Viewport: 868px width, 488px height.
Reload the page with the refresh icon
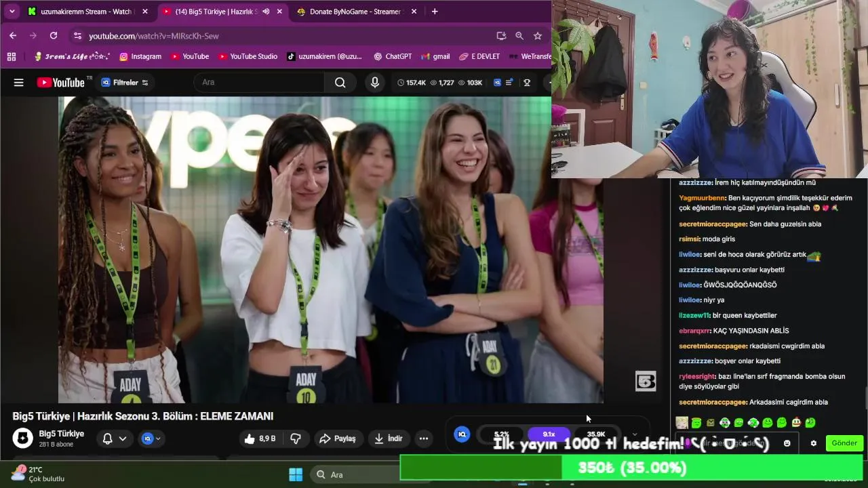coord(54,35)
